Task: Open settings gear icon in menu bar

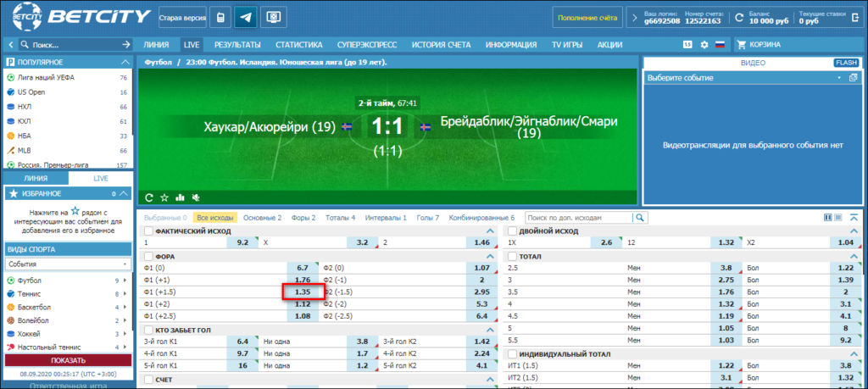Action: coord(704,45)
